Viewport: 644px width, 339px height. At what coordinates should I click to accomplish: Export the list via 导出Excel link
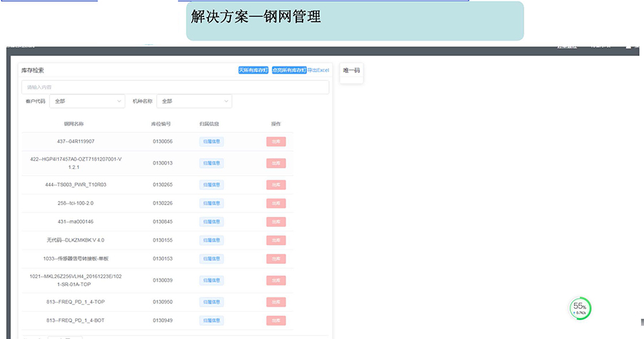tap(318, 70)
